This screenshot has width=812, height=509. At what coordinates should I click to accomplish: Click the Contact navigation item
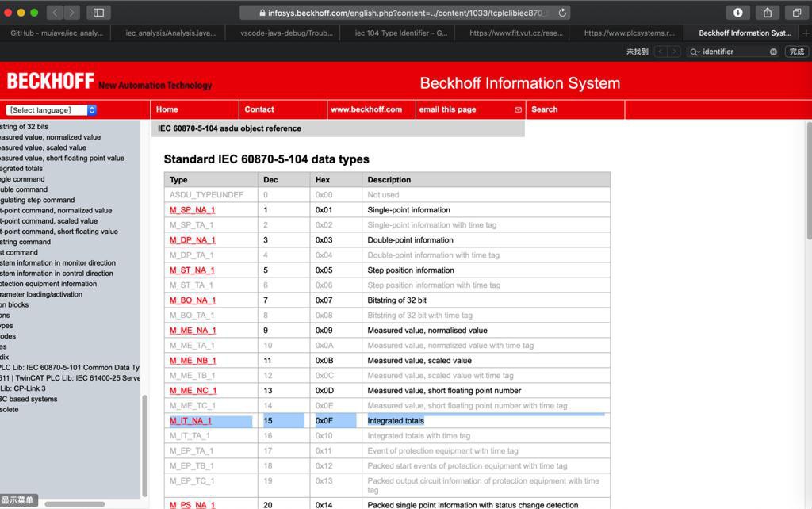(259, 109)
